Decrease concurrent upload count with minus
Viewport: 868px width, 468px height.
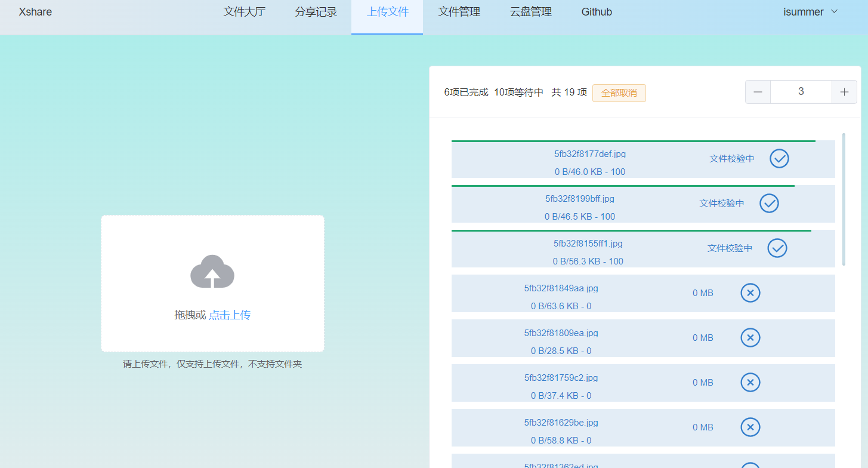tap(758, 92)
